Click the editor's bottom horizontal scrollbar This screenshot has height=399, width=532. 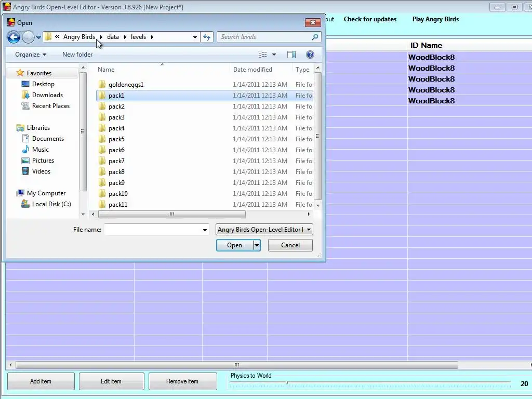[237, 365]
